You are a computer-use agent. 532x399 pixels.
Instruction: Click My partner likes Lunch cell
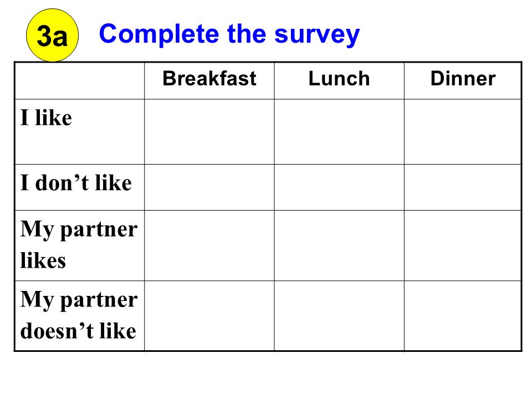pyautogui.click(x=339, y=245)
